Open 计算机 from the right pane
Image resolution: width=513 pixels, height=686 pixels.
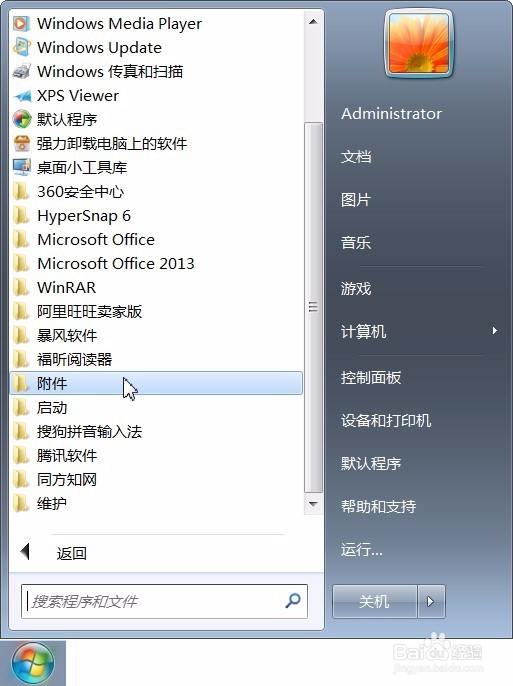[x=363, y=332]
